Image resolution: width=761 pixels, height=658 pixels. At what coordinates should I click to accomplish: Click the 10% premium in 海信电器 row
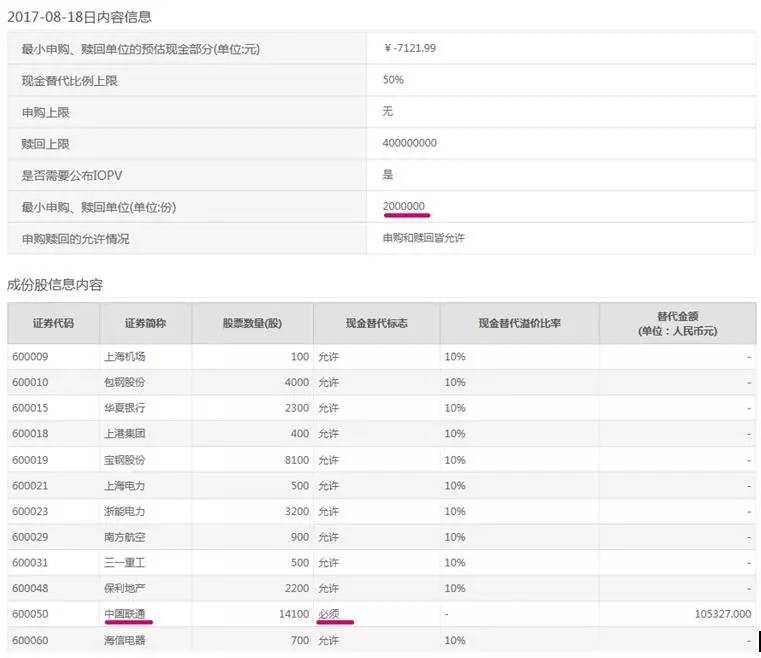(x=455, y=641)
